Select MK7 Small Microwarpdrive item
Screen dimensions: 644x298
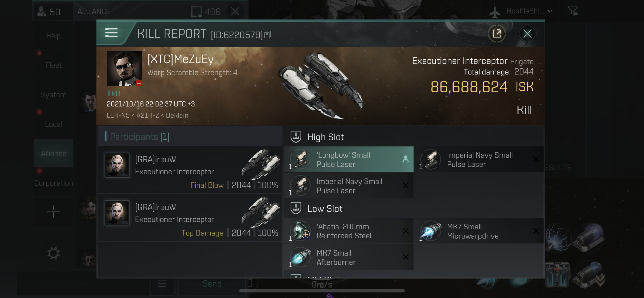(x=481, y=231)
